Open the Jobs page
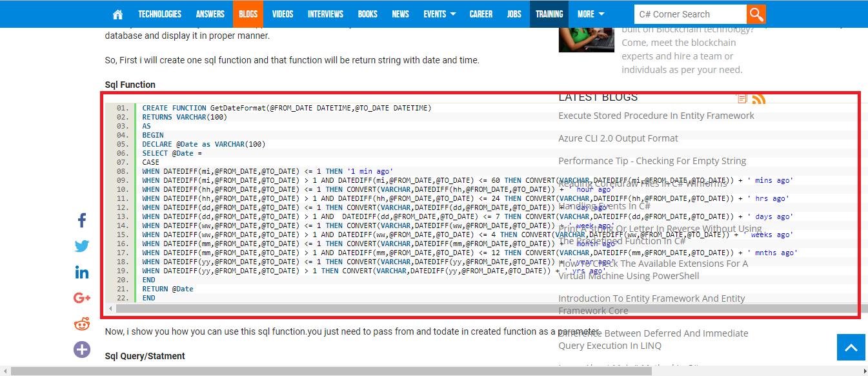The image size is (868, 376). tap(514, 14)
